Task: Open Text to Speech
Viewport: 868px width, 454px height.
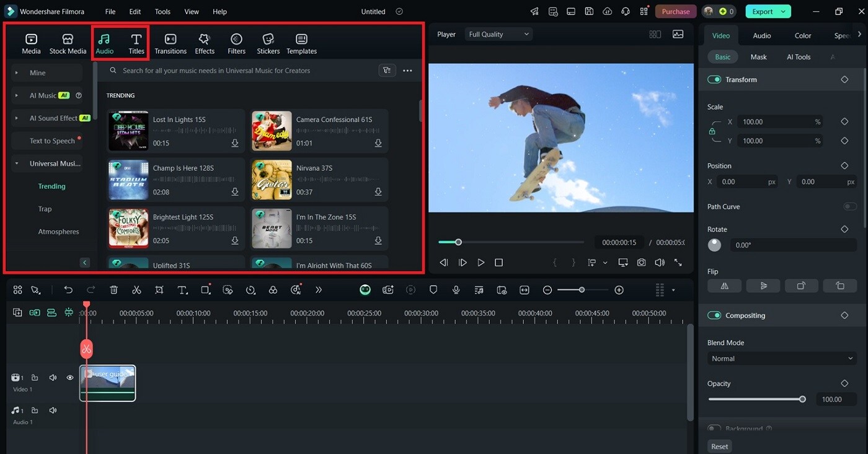Action: (x=52, y=141)
